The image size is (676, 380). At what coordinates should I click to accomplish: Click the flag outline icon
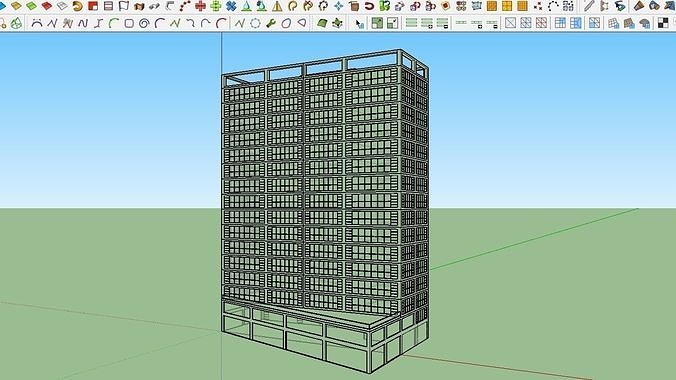coord(124,6)
